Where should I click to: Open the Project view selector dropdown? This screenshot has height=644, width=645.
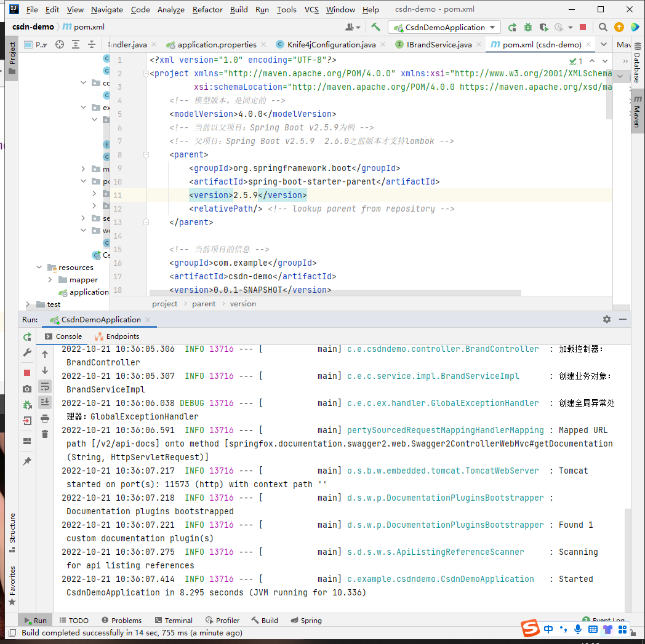[x=36, y=44]
